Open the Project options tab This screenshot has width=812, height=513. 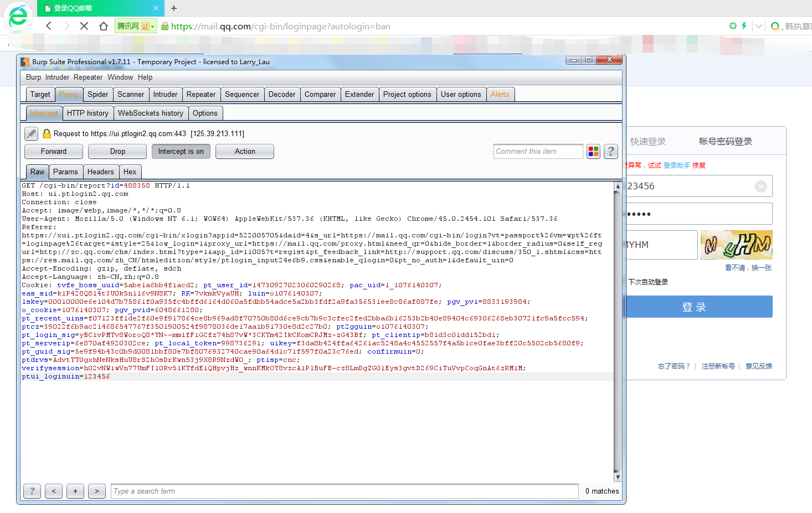click(407, 95)
